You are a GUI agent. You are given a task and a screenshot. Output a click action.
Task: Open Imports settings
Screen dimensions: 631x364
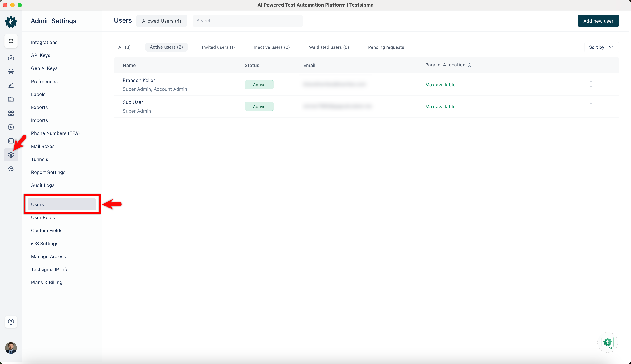[x=39, y=120]
